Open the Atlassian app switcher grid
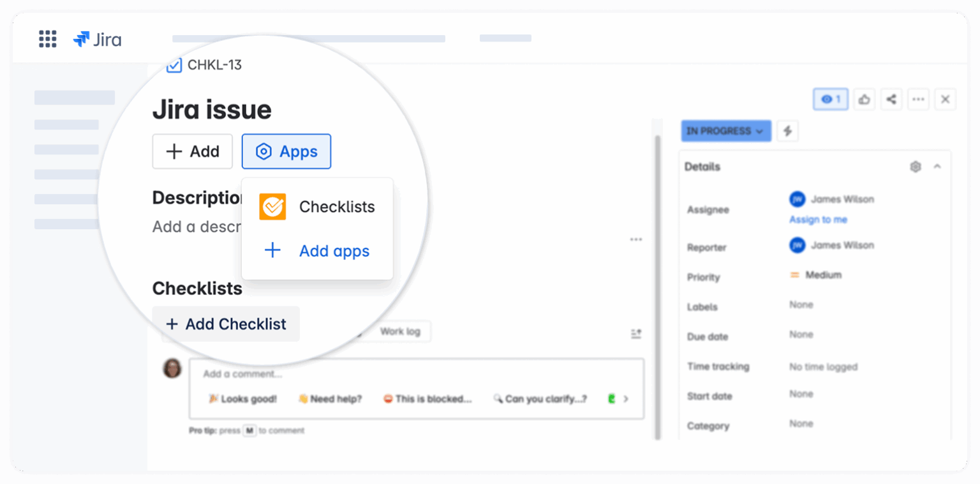Screen dimensions: 980x484 [x=47, y=39]
